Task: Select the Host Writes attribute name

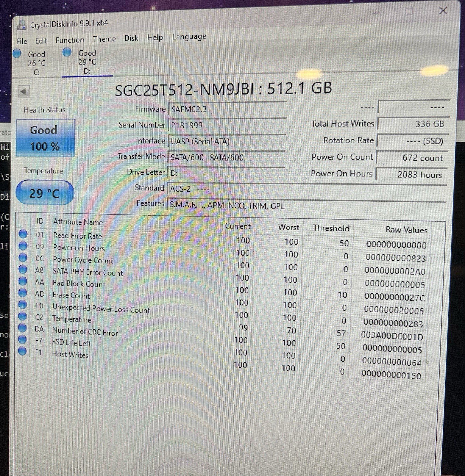Action: click(x=70, y=354)
